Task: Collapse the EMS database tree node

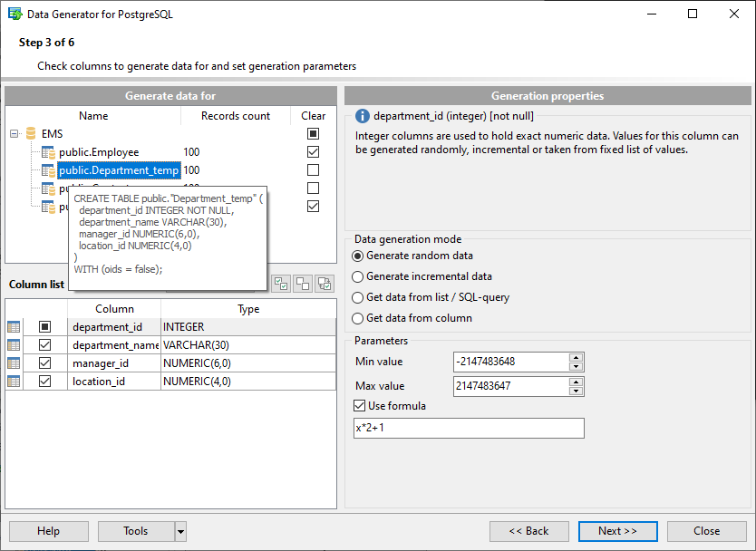Action: coord(15,134)
